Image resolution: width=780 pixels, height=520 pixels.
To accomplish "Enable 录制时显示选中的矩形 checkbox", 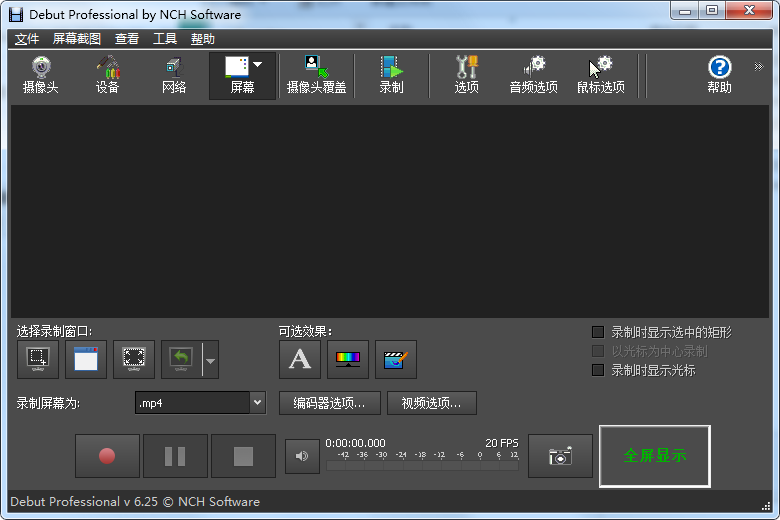I will click(599, 332).
